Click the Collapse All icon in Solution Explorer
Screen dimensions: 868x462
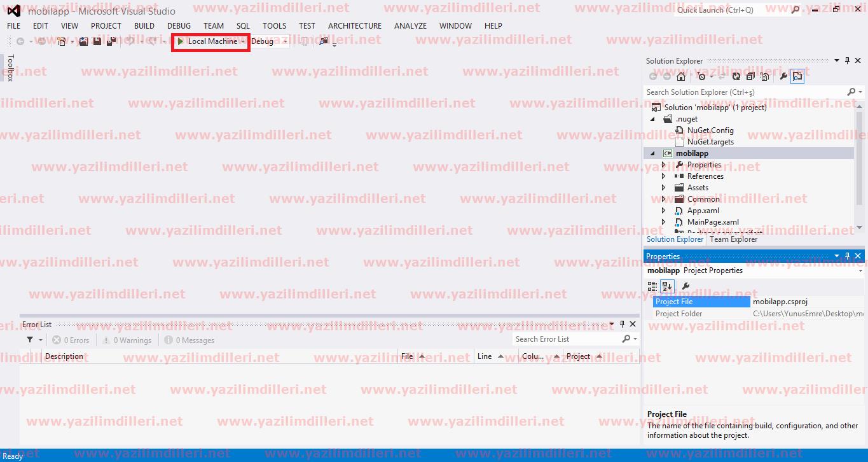pyautogui.click(x=750, y=76)
